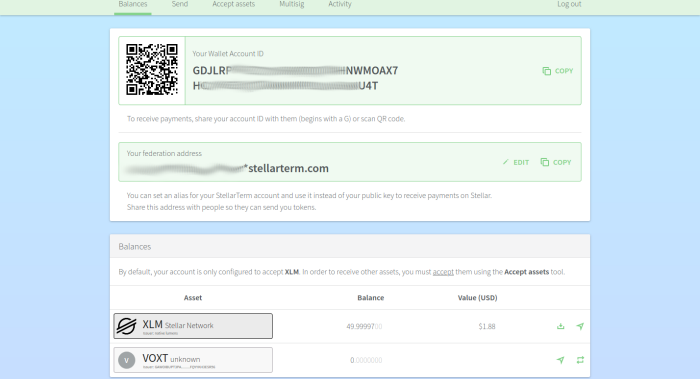Switch to the Send tab

click(x=180, y=4)
